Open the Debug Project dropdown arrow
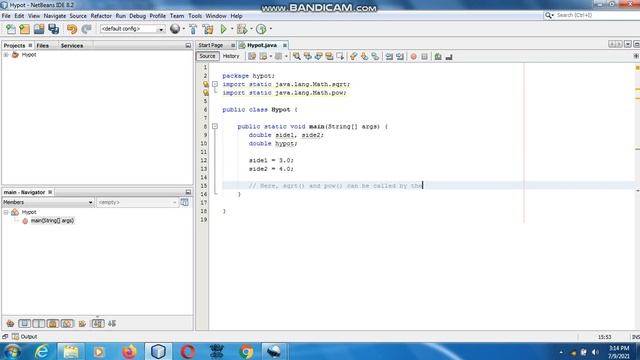Image resolution: width=640 pixels, height=360 pixels. (x=251, y=29)
